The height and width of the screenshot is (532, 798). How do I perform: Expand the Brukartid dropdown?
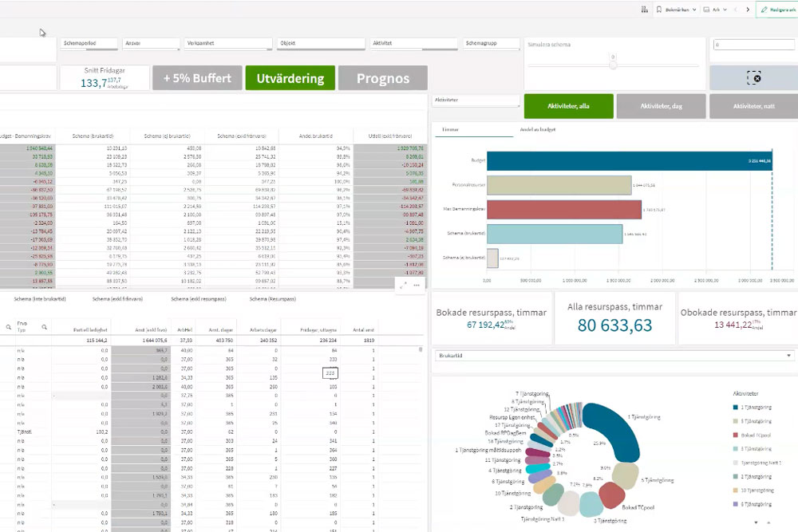click(614, 356)
